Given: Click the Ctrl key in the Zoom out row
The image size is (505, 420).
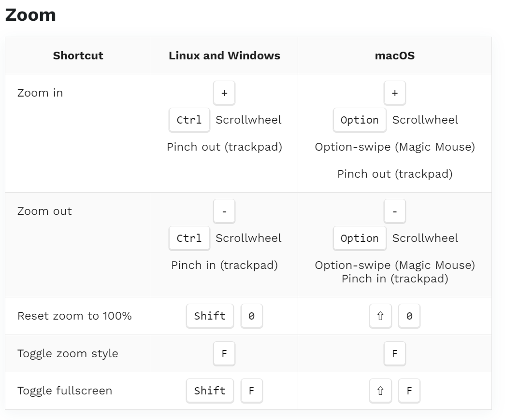Looking at the screenshot, I should (x=189, y=238).
